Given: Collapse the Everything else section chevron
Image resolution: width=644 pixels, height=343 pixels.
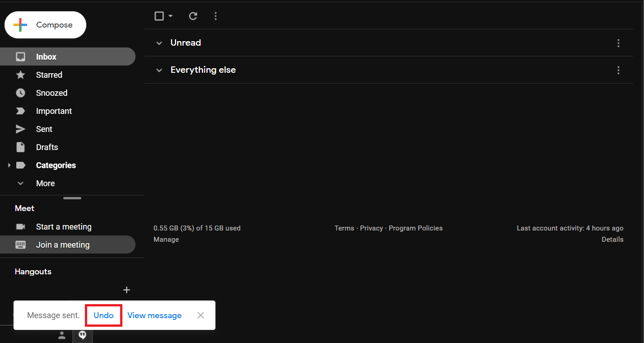Looking at the screenshot, I should click(x=159, y=70).
